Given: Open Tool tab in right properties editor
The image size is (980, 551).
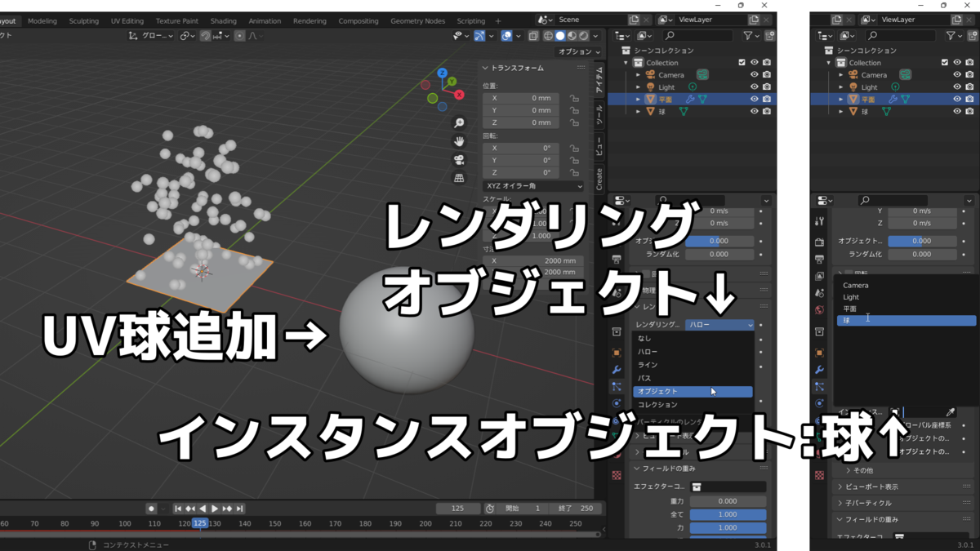Looking at the screenshot, I should pos(819,221).
